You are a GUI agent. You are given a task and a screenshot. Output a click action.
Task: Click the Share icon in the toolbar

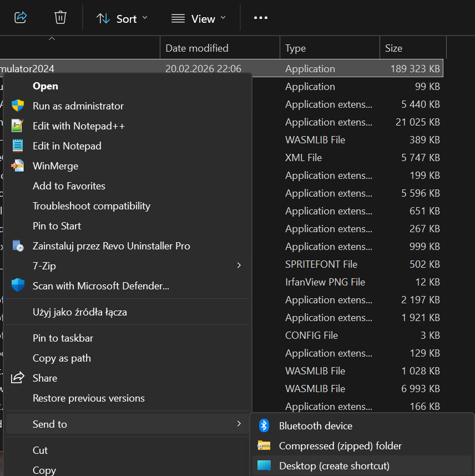pos(21,18)
